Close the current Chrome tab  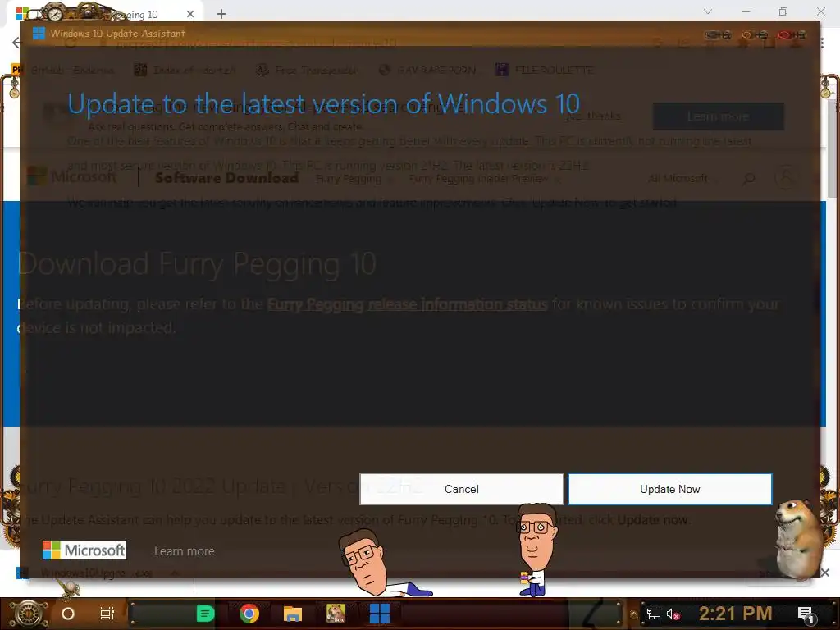pos(190,14)
